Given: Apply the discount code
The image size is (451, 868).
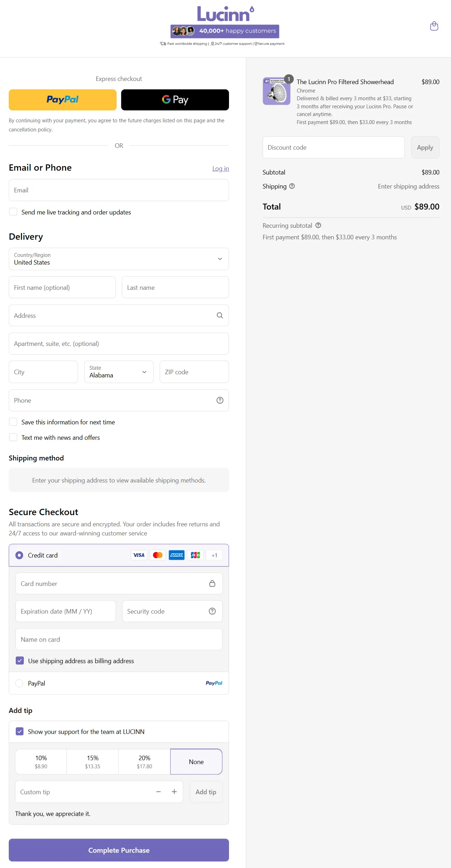Looking at the screenshot, I should coord(425,148).
